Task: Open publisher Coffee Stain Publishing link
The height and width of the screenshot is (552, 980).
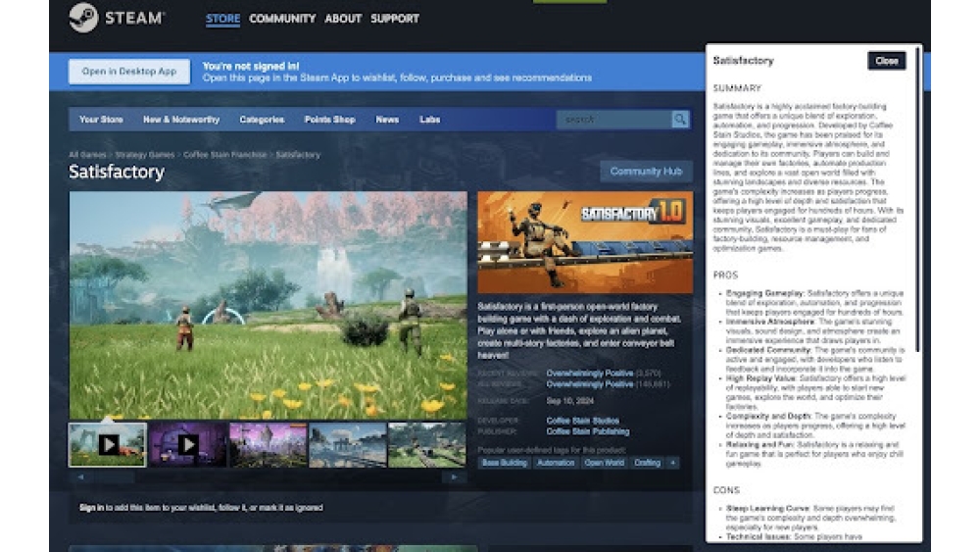Action: tap(588, 431)
